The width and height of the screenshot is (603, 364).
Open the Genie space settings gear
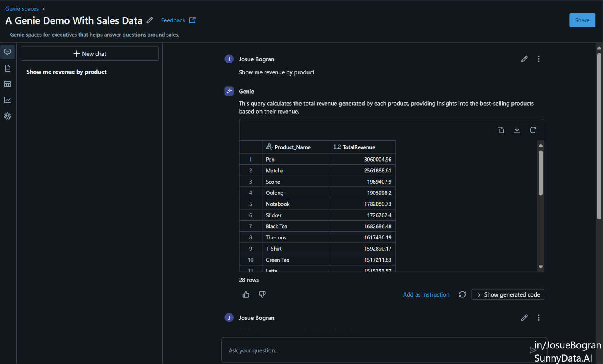point(8,116)
